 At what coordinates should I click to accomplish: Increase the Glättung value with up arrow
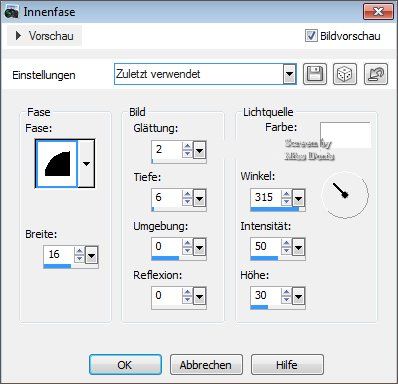187,145
